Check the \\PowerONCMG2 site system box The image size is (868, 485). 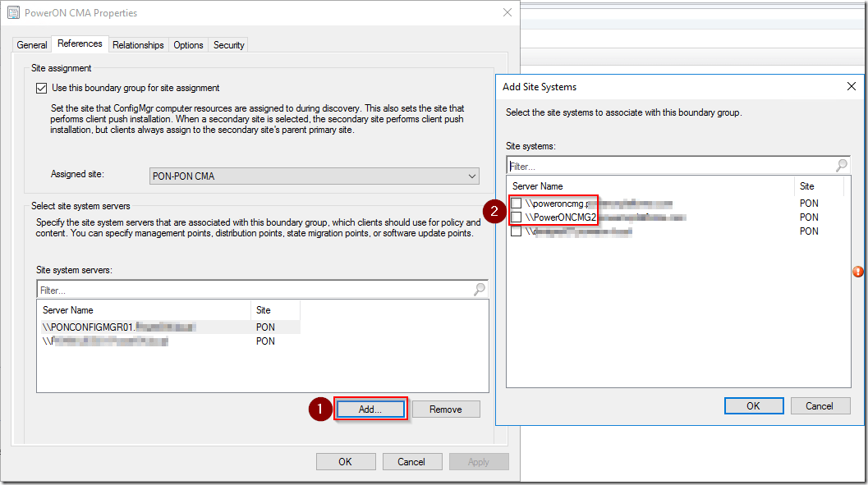point(516,217)
